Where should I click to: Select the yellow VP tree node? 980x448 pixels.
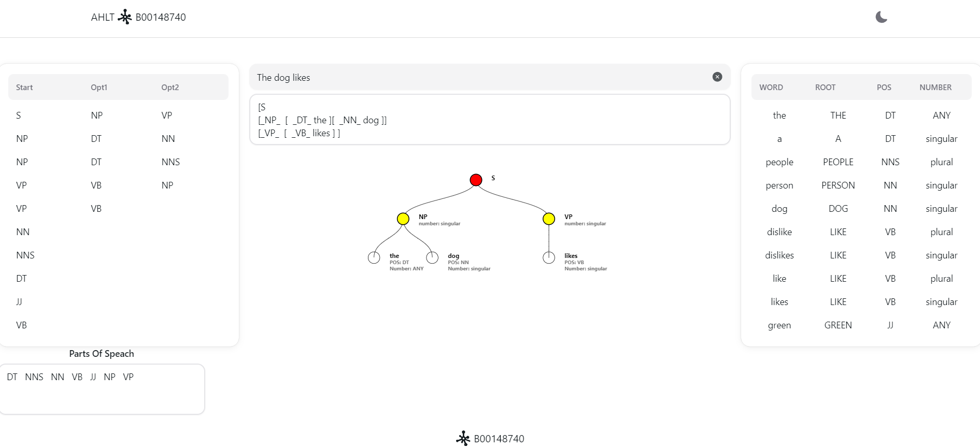tap(549, 219)
